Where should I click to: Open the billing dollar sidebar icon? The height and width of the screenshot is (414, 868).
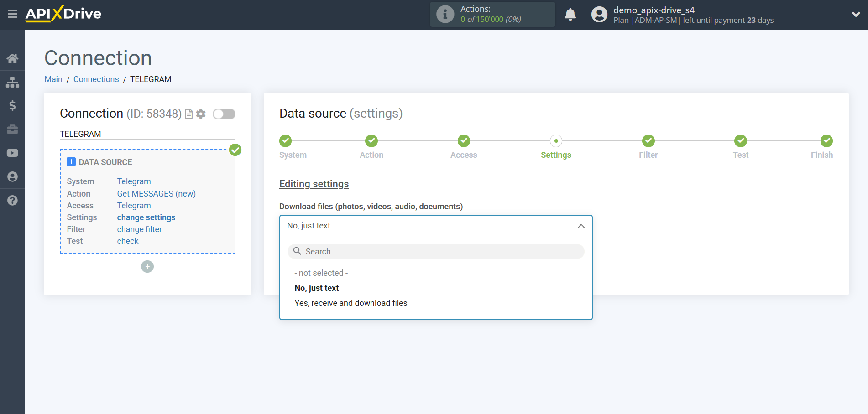12,106
